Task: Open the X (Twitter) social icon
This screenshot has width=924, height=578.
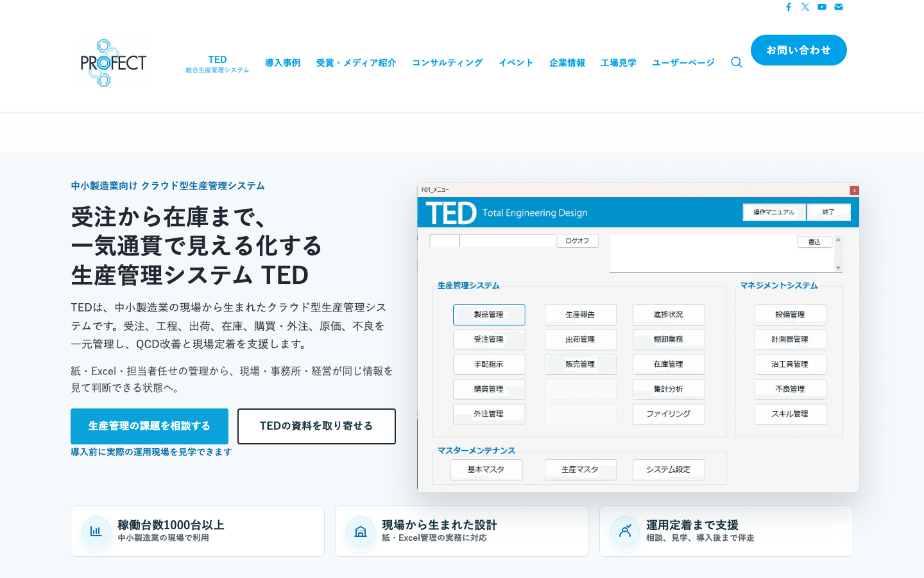Action: pos(805,7)
